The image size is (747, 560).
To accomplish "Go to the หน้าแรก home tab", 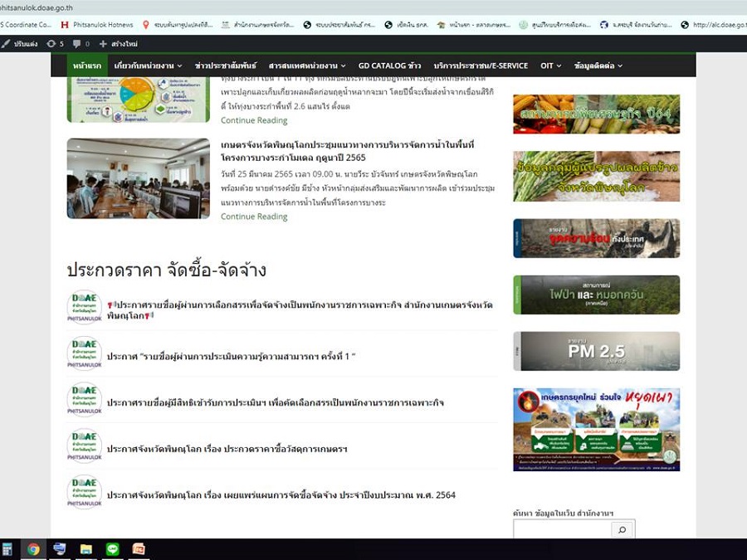I will coord(87,66).
